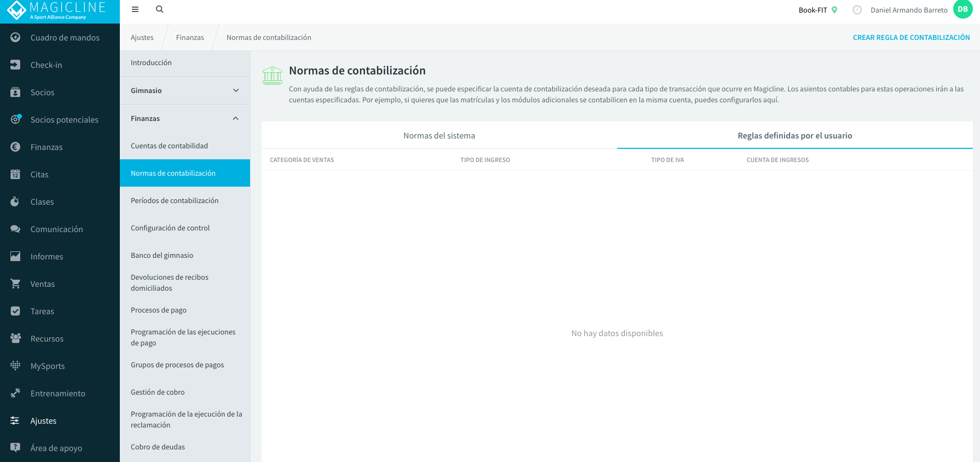Viewport: 980px width, 462px height.
Task: Collapse the Finanzas section chevron
Action: pos(236,118)
